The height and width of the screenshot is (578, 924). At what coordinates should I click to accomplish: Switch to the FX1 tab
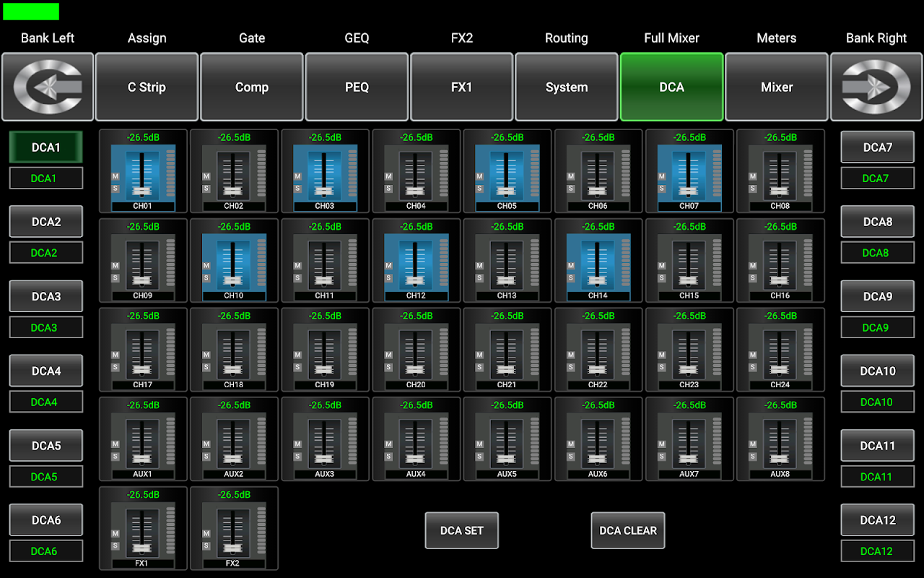(x=462, y=87)
